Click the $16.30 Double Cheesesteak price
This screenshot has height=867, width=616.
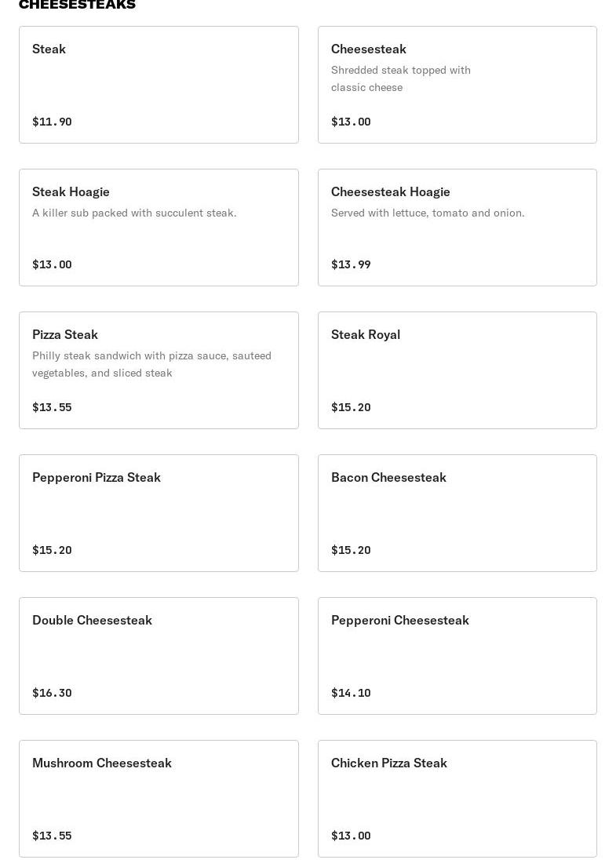pyautogui.click(x=52, y=693)
